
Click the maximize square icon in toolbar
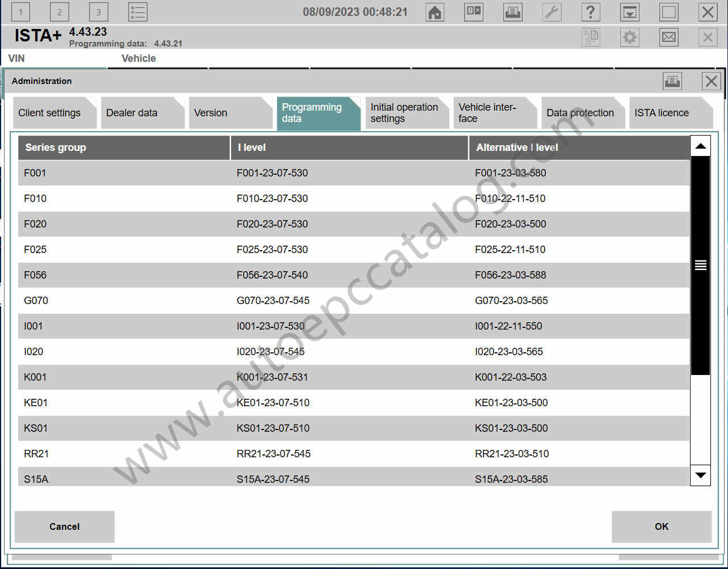click(x=669, y=12)
